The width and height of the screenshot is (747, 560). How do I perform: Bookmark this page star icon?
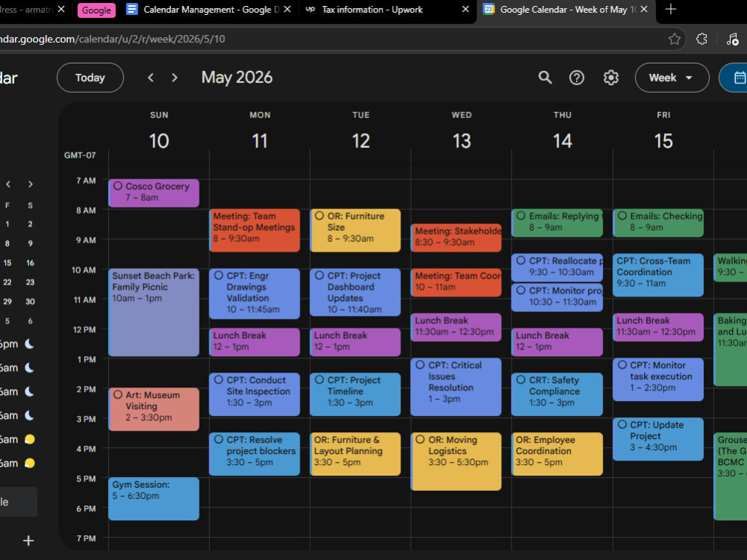[674, 39]
